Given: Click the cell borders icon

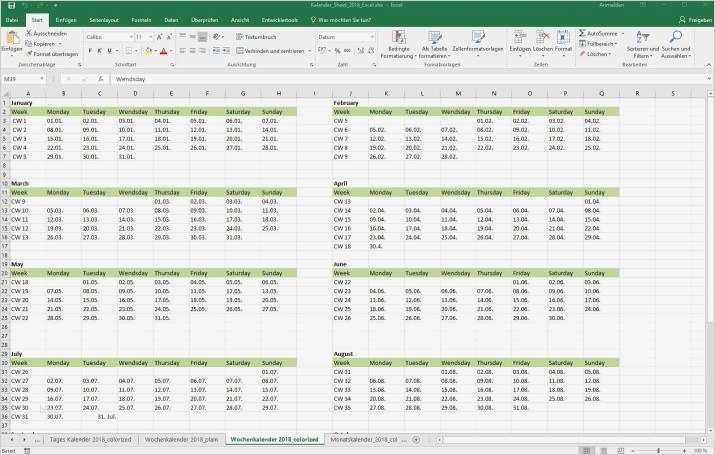Looking at the screenshot, I should click(129, 51).
